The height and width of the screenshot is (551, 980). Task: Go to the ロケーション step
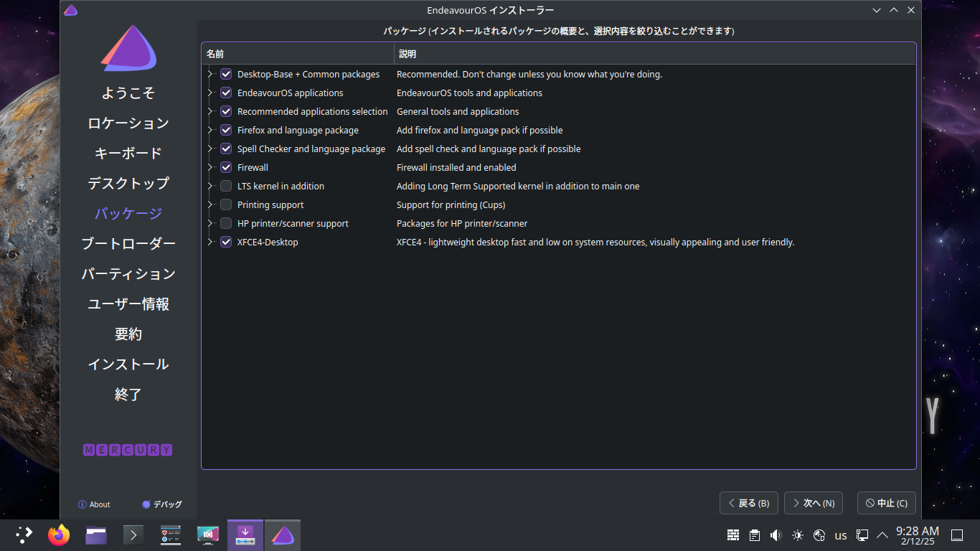click(128, 123)
